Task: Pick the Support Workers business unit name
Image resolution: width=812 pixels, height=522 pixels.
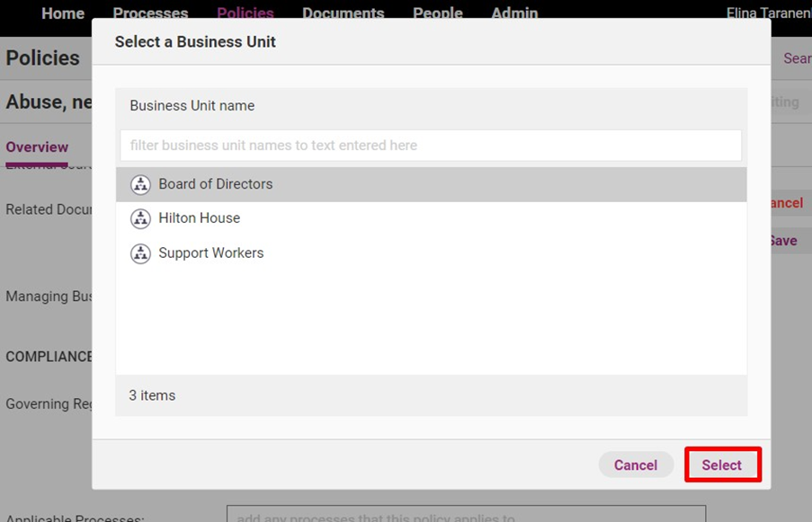Action: click(211, 253)
